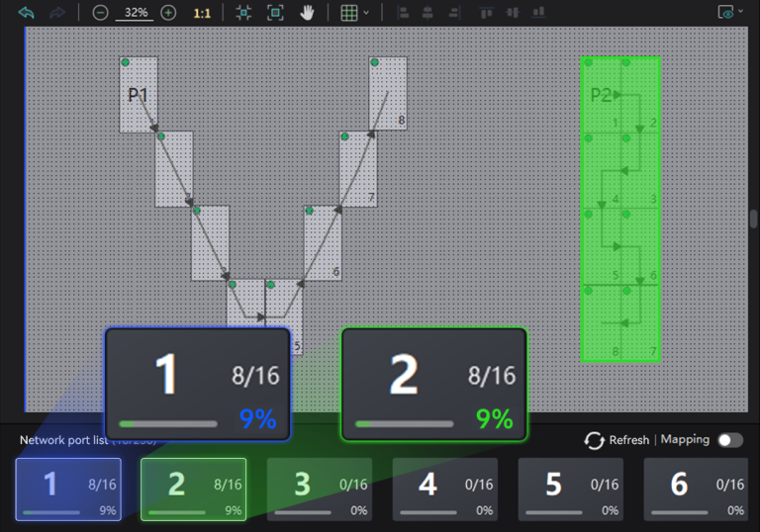Click the fit-to-content frame icon

pos(243,13)
